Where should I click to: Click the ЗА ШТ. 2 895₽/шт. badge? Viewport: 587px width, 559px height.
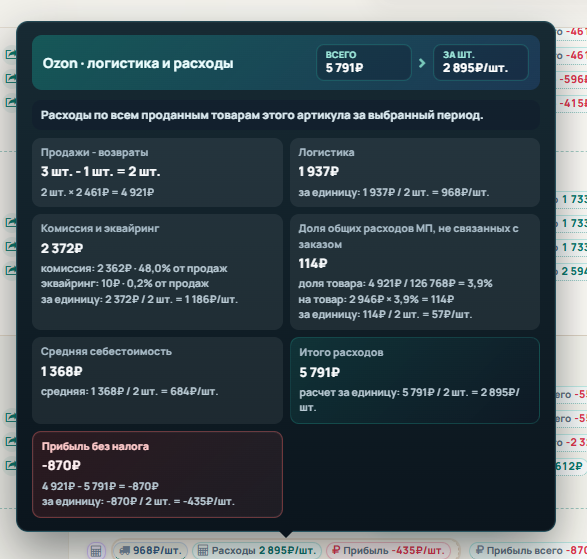coord(481,63)
